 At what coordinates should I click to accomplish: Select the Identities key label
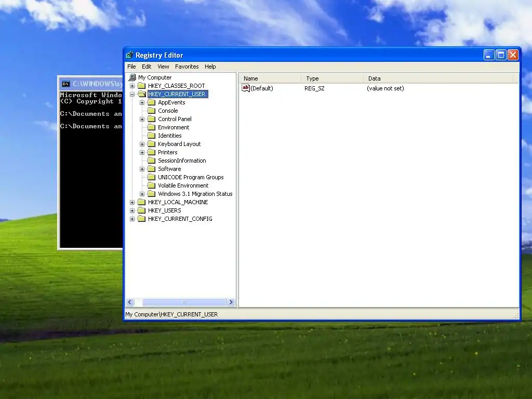pos(170,136)
